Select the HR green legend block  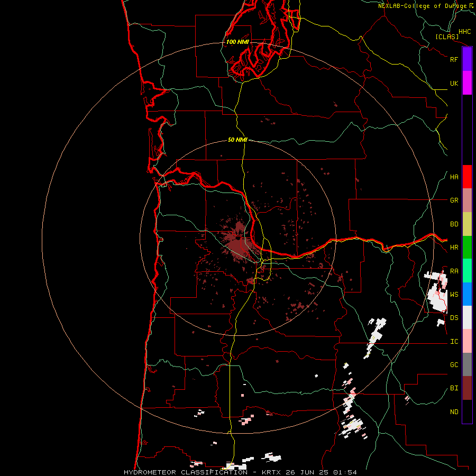467,248
